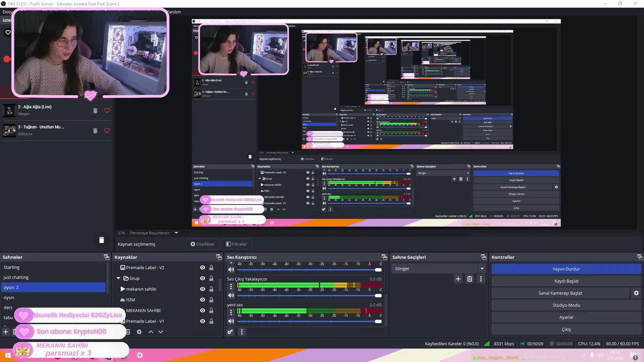Toggle lock on the Grup group
644x362 pixels.
click(211, 279)
